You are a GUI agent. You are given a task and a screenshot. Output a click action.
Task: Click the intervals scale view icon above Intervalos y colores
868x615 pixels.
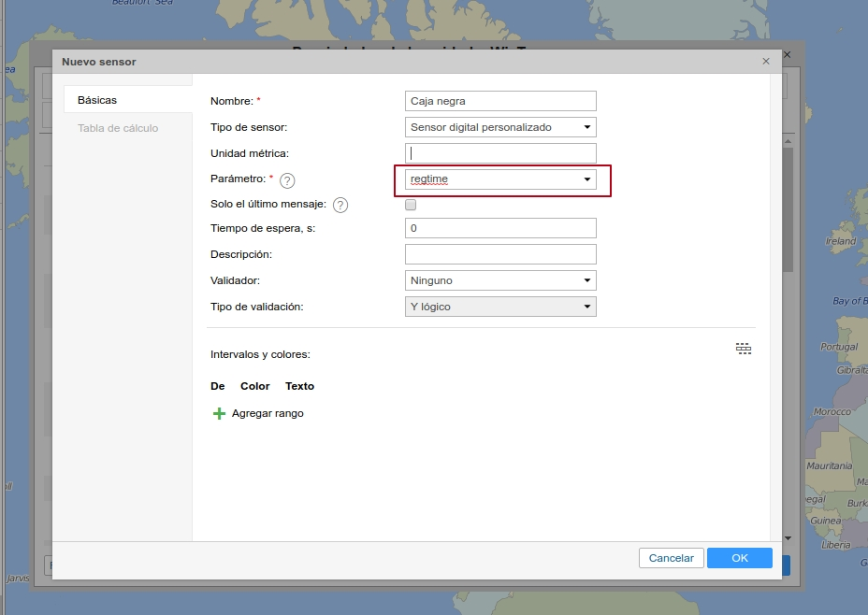[x=744, y=347]
